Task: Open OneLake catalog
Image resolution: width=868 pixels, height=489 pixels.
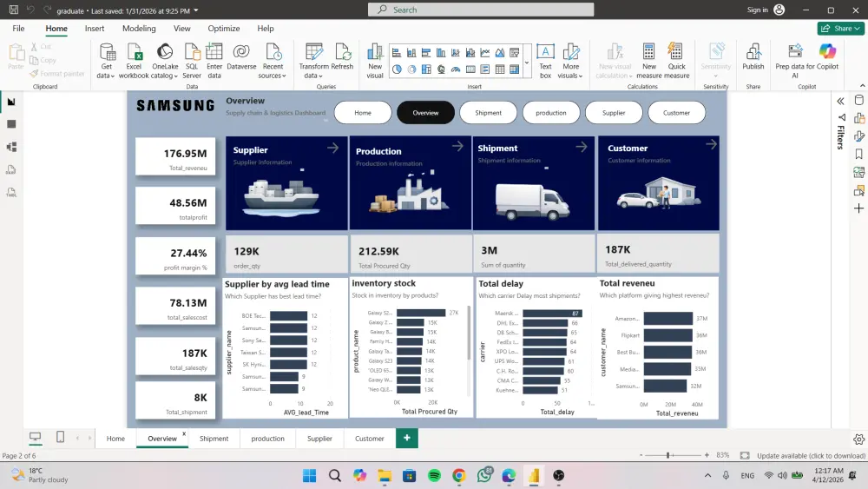Action: pos(165,61)
